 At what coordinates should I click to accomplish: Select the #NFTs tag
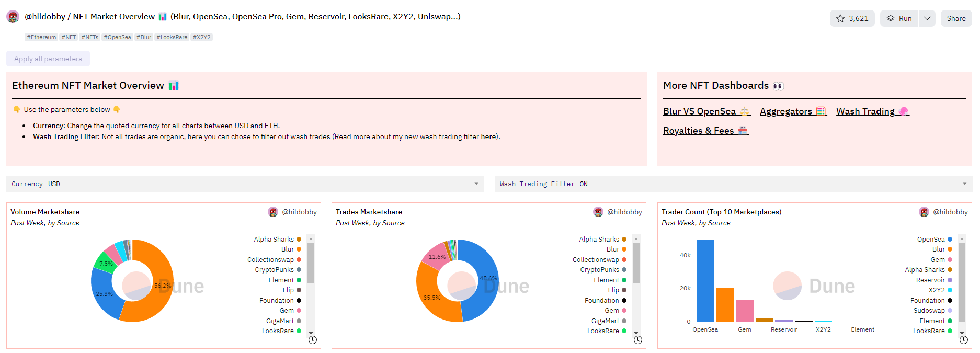coord(90,37)
